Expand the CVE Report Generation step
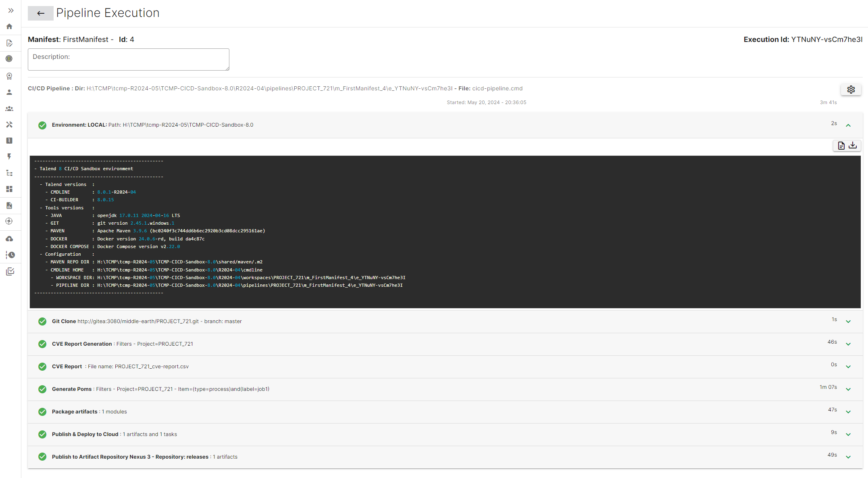 848,344
